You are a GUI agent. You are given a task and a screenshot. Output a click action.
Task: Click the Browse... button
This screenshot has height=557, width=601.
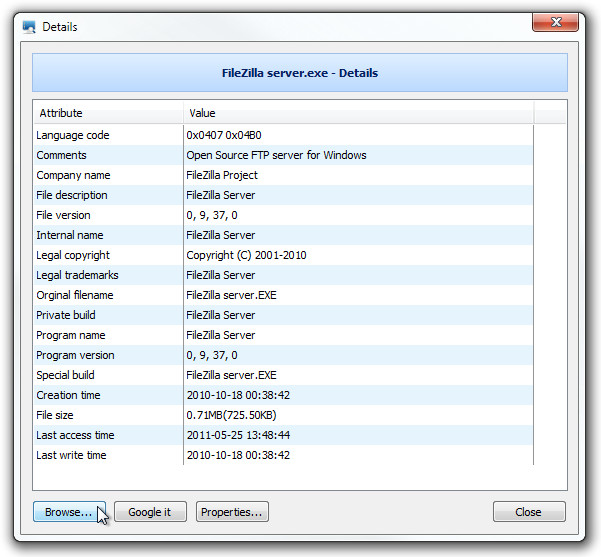coord(69,511)
